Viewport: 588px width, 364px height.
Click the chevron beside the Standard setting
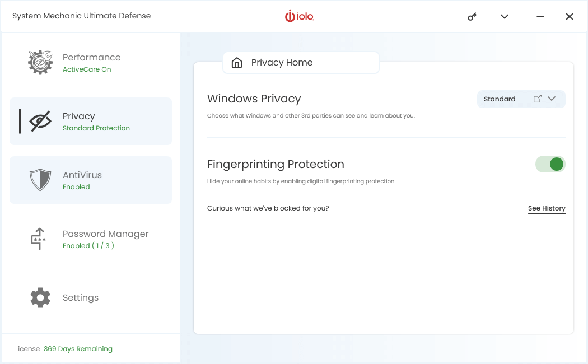552,99
